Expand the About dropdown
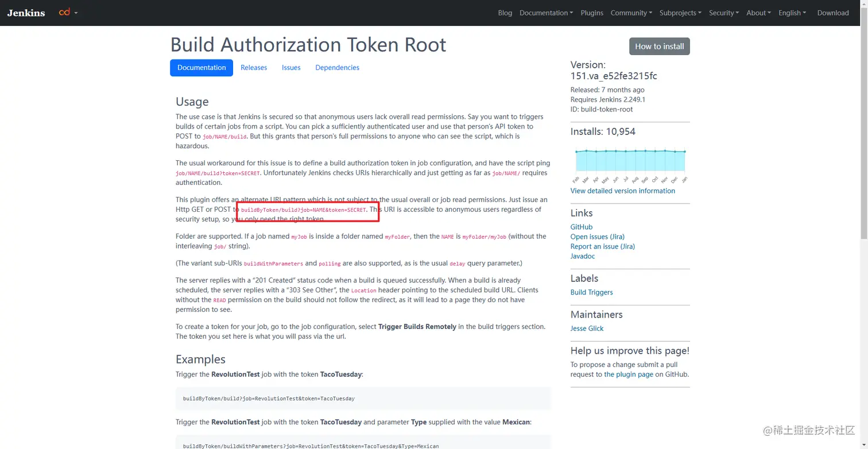This screenshot has height=449, width=868. pos(758,13)
